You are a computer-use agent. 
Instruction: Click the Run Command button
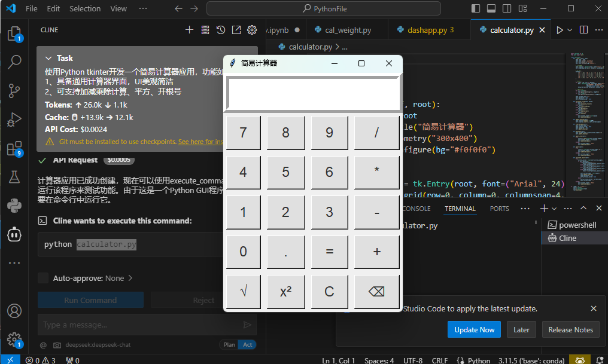point(90,300)
